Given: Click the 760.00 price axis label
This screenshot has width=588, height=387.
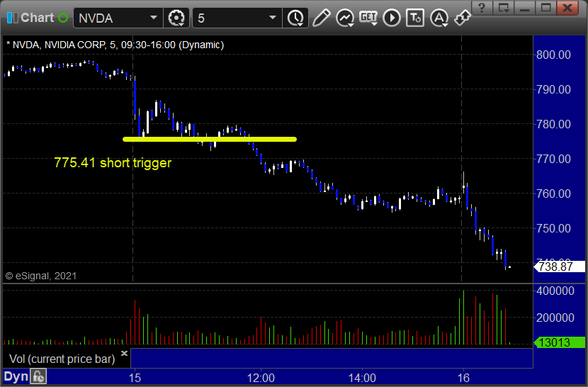Looking at the screenshot, I should 553,193.
